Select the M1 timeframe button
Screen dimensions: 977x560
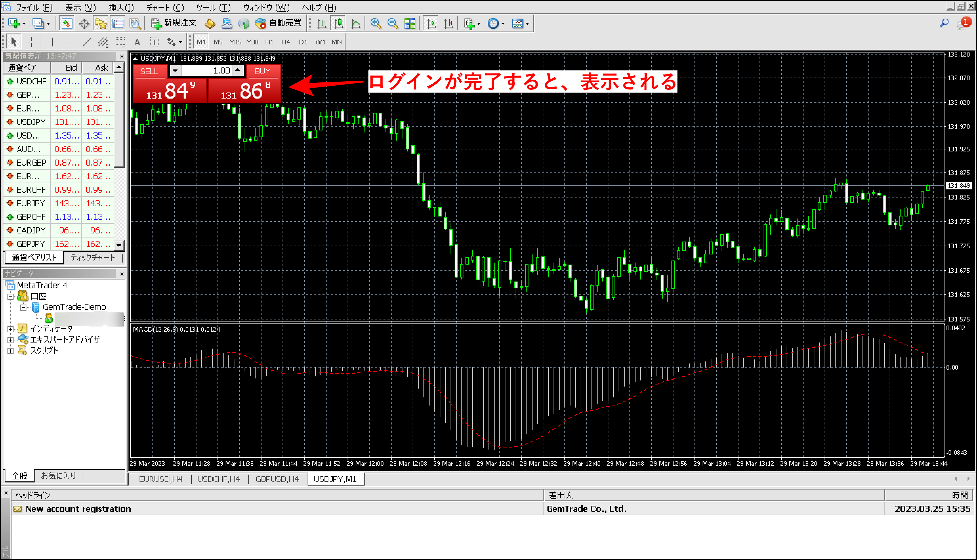click(201, 42)
